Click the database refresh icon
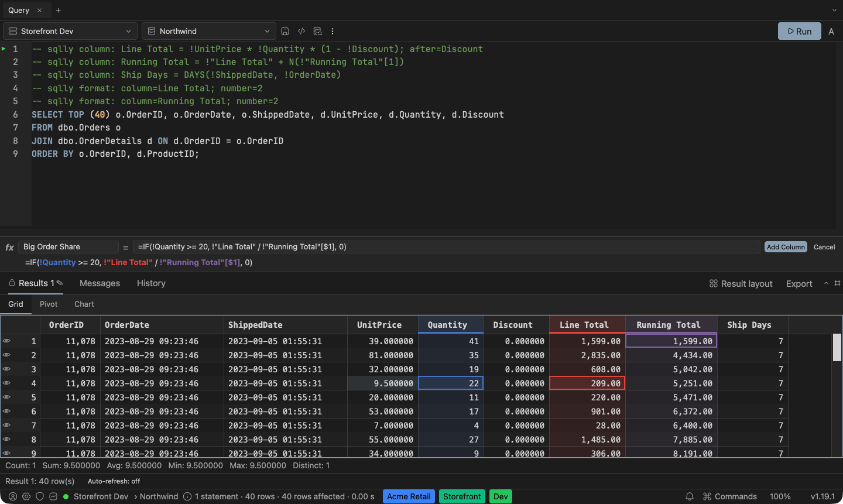Screen dimensions: 843x504 point(317,31)
